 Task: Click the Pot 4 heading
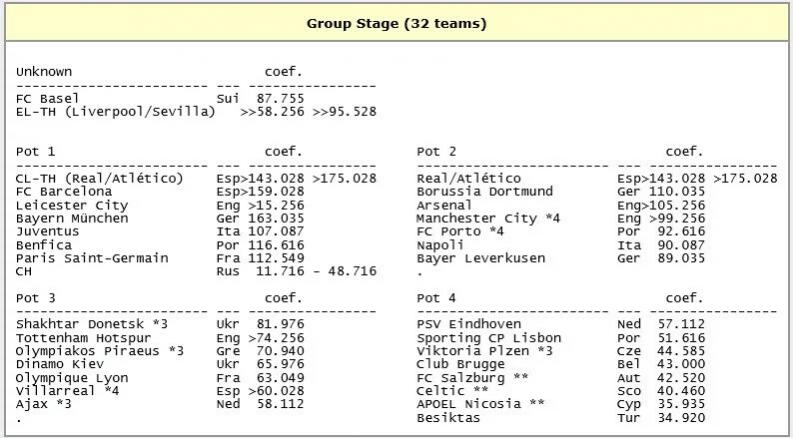(436, 297)
